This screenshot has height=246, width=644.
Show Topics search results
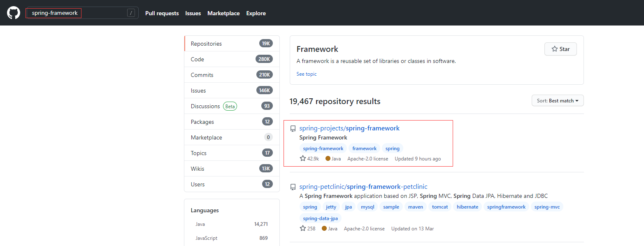tap(232, 153)
